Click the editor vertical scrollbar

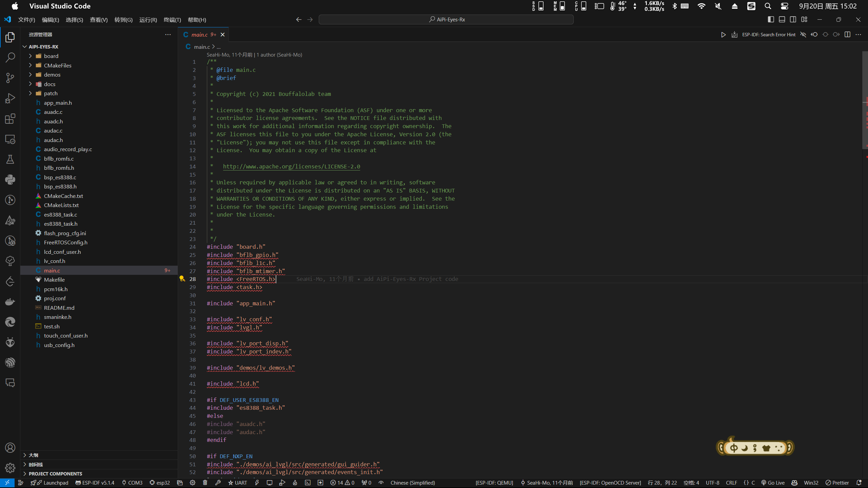(865, 100)
